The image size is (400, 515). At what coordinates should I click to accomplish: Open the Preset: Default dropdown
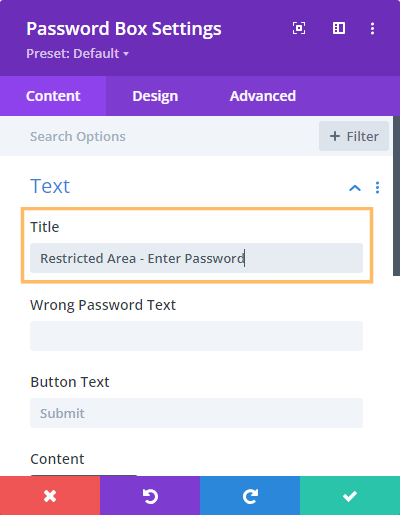tap(78, 54)
